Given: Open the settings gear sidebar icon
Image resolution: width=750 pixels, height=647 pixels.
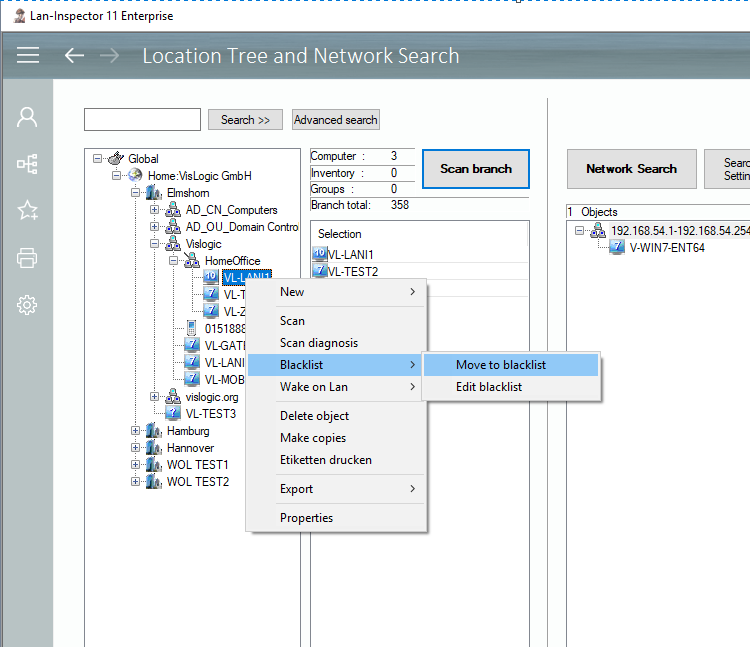Looking at the screenshot, I should 27,305.
